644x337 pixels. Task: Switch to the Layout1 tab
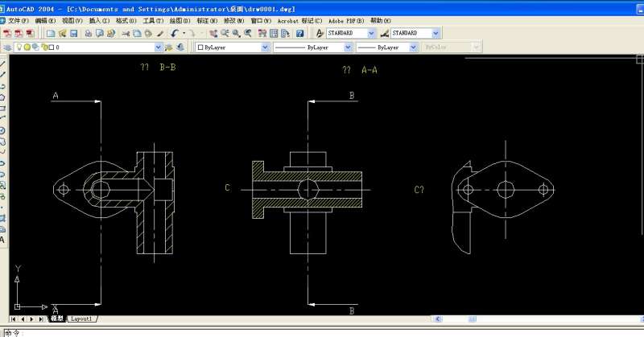(82, 319)
